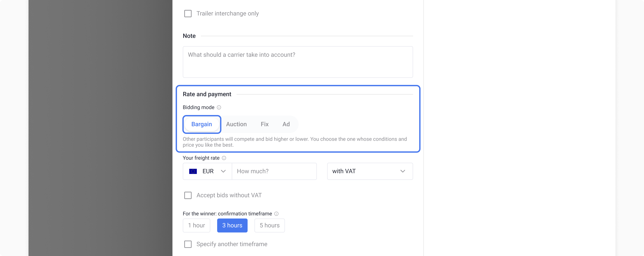Image resolution: width=644 pixels, height=256 pixels.
Task: Open the Bidding mode info icon
Action: (219, 107)
